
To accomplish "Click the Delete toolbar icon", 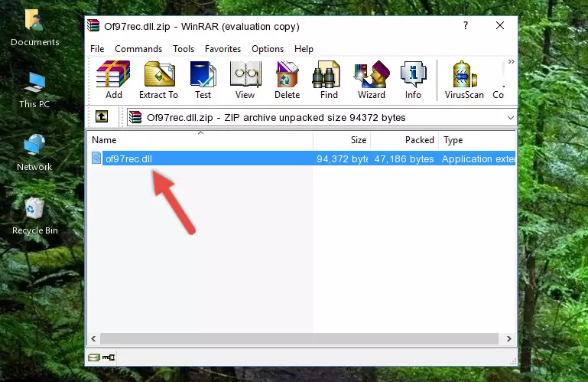I will [x=287, y=80].
